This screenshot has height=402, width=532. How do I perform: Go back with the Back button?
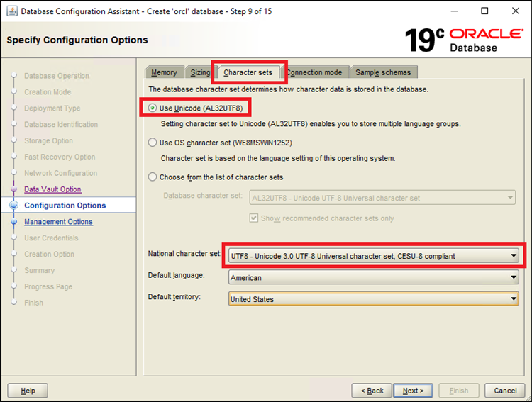(x=372, y=391)
